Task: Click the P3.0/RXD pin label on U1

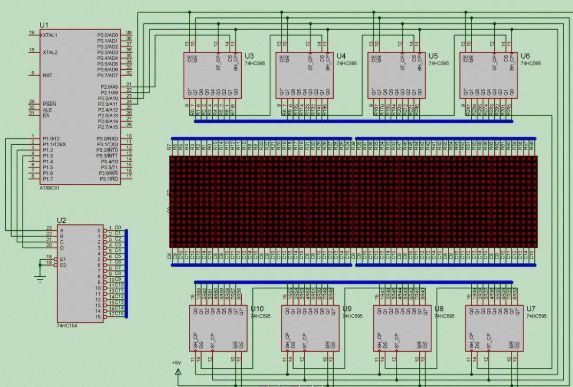Action: click(107, 139)
